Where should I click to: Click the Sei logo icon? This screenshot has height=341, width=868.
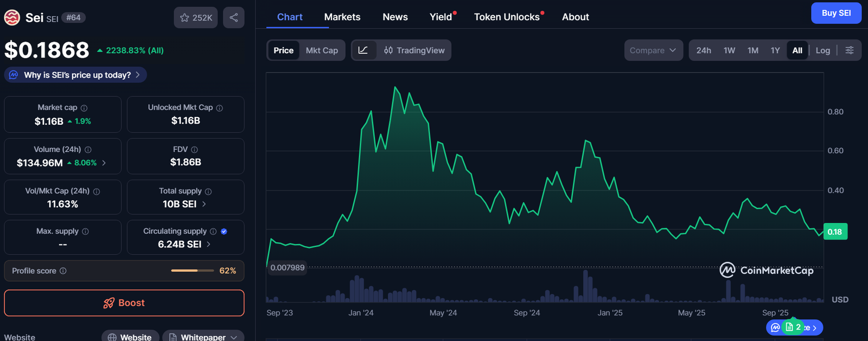click(12, 18)
